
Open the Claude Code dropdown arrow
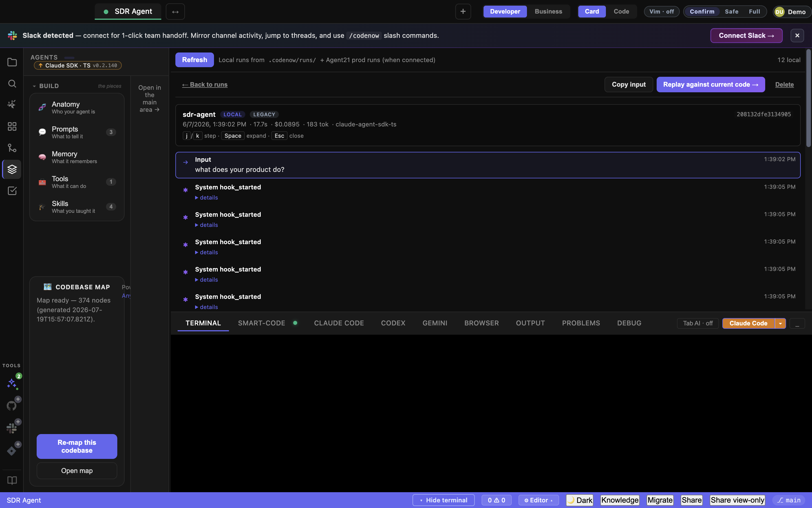pos(780,323)
